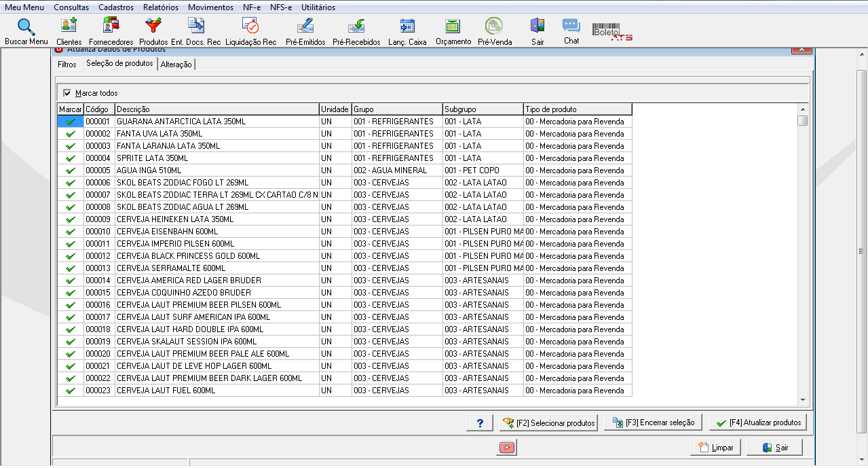Click the Código column header
The width and height of the screenshot is (868, 468).
pos(99,109)
